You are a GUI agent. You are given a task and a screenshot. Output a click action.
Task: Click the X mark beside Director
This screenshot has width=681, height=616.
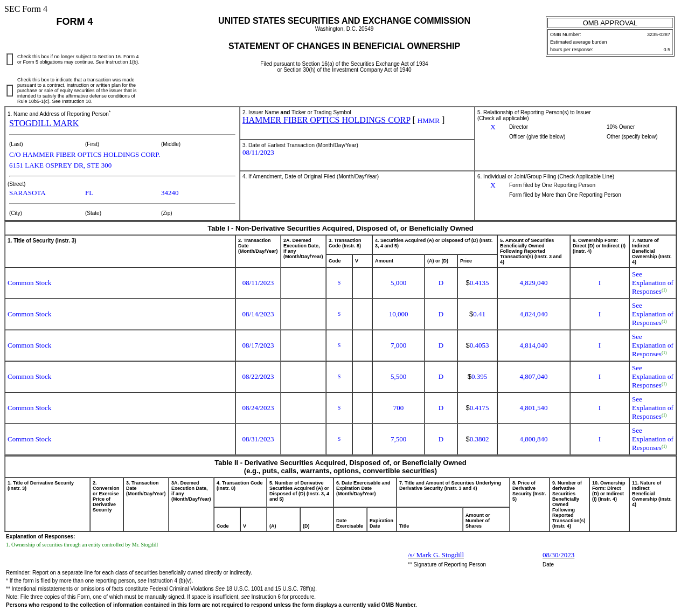point(492,127)
